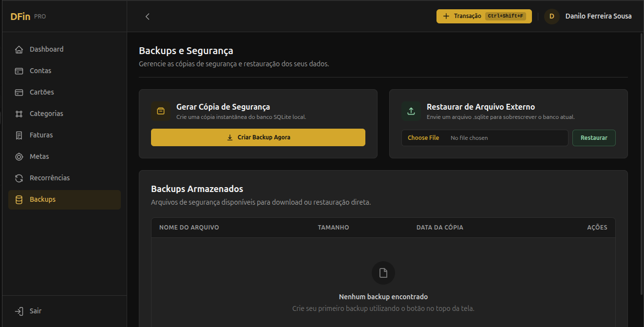Open the Danilo Ferreira Sousa user avatar
The width and height of the screenshot is (644, 327).
[x=552, y=16]
